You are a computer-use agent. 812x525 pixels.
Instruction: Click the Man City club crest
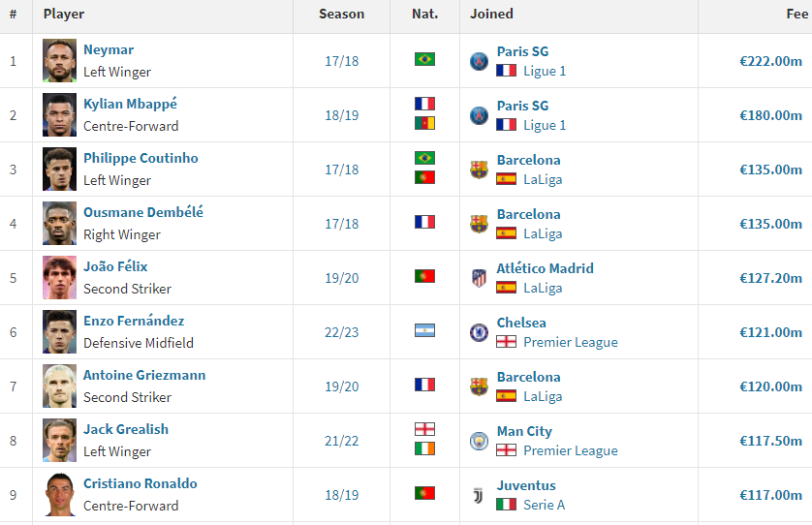click(479, 441)
